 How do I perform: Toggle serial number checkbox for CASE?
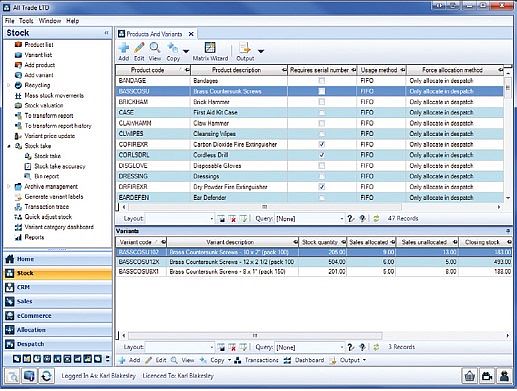(x=322, y=112)
